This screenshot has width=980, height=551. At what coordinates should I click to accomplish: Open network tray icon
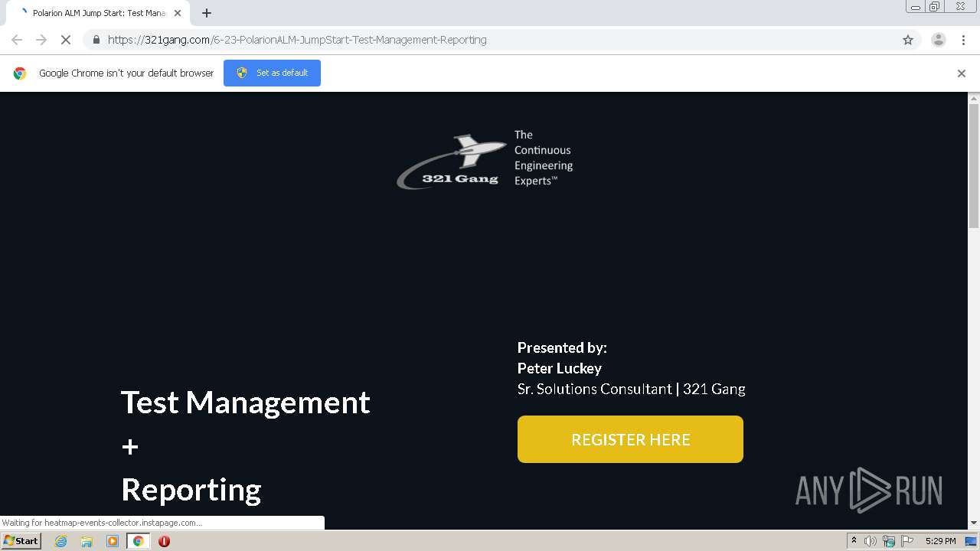(x=889, y=541)
